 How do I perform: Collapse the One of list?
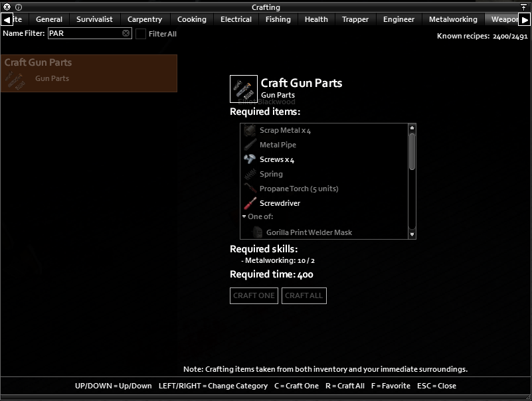tap(244, 216)
